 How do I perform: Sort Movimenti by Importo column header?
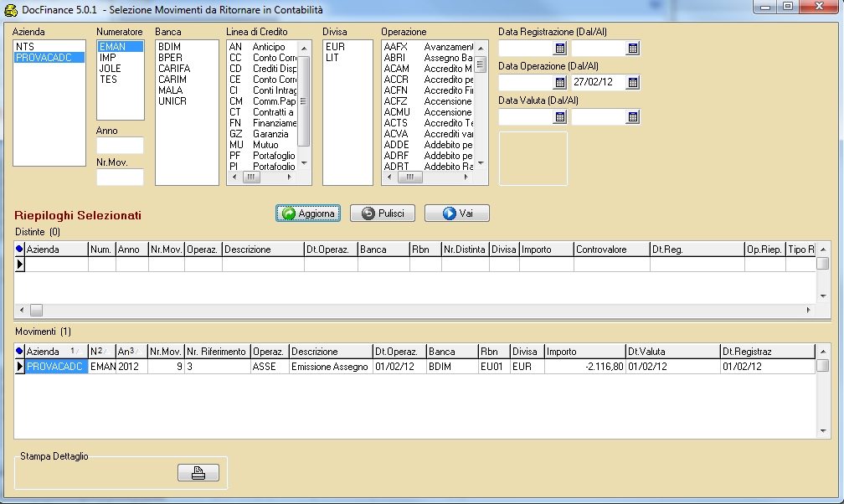[584, 352]
